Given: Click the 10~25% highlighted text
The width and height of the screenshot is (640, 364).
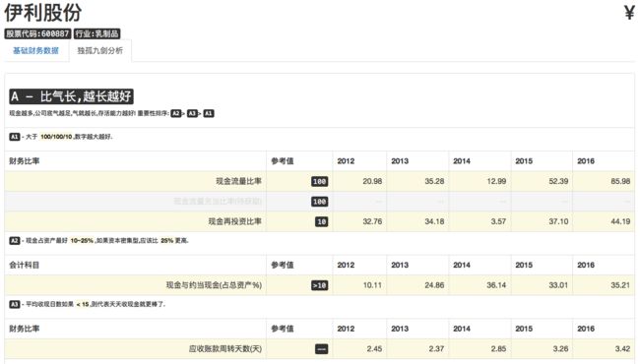Looking at the screenshot, I should click(x=82, y=240).
